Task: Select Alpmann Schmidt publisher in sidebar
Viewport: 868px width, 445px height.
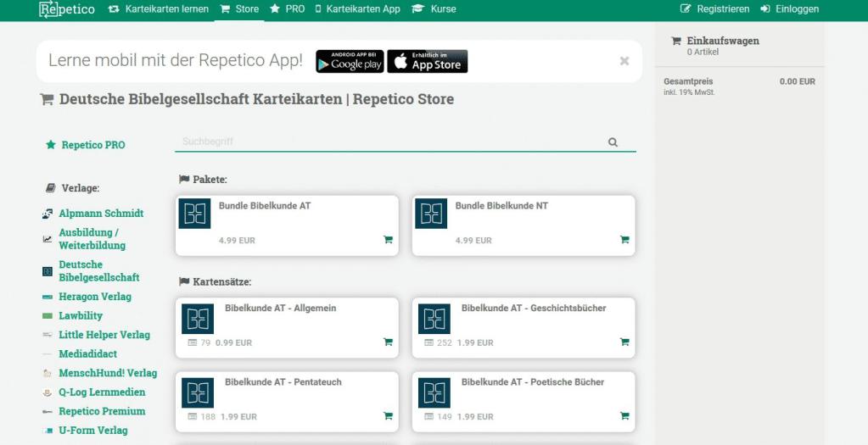Action: click(100, 214)
